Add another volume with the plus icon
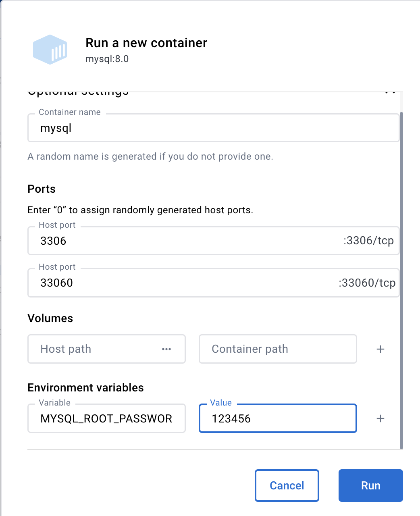This screenshot has height=516, width=420. (x=380, y=349)
